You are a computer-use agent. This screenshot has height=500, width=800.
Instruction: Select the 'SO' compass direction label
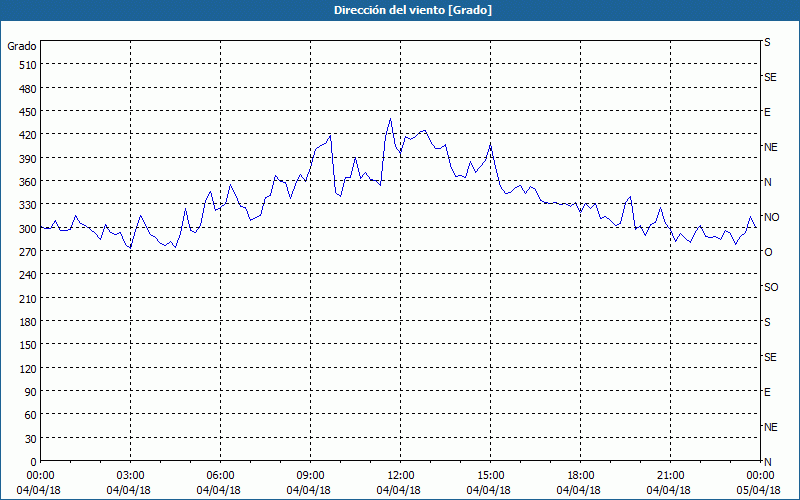[x=771, y=287]
